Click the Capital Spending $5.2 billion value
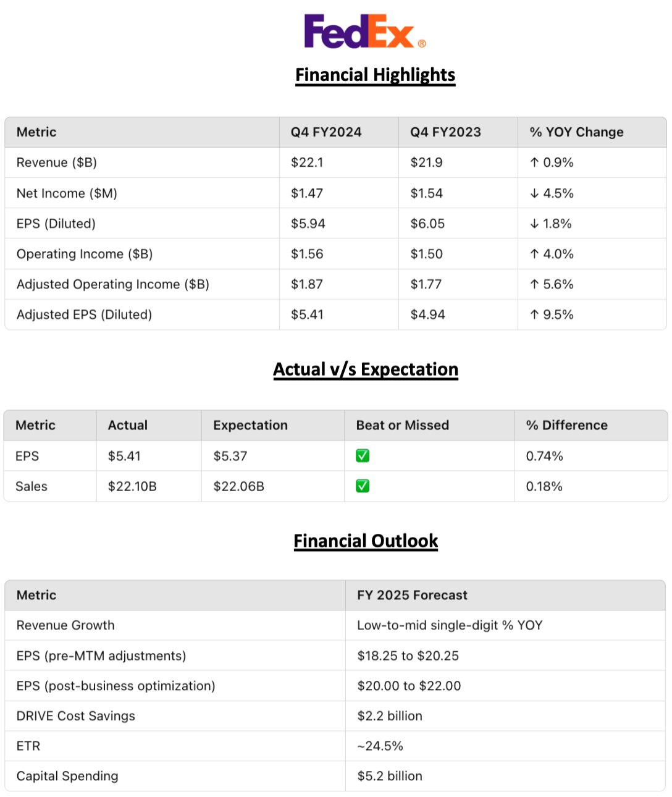The image size is (672, 797). (390, 776)
